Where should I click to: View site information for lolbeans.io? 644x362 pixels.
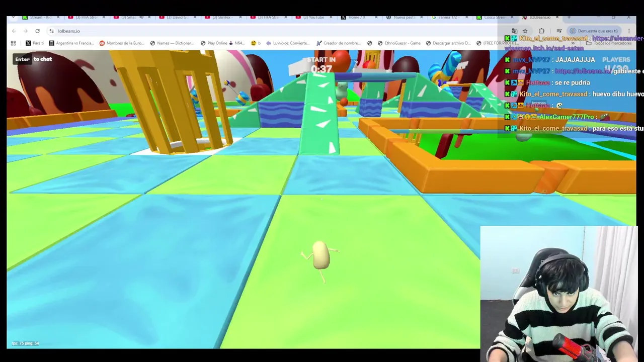[51, 31]
